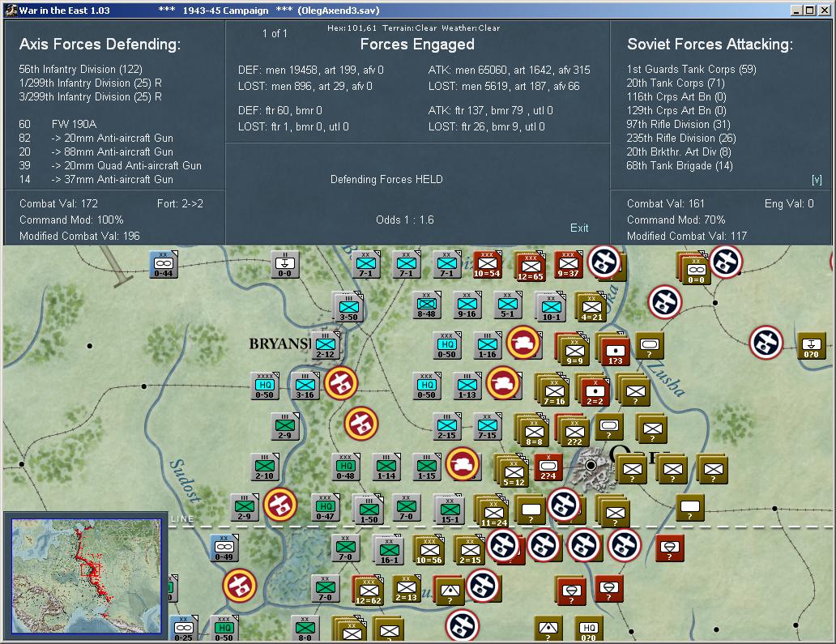Select the 2-15 Axis regiment counter
Image resolution: width=836 pixels, height=644 pixels.
pyautogui.click(x=447, y=426)
